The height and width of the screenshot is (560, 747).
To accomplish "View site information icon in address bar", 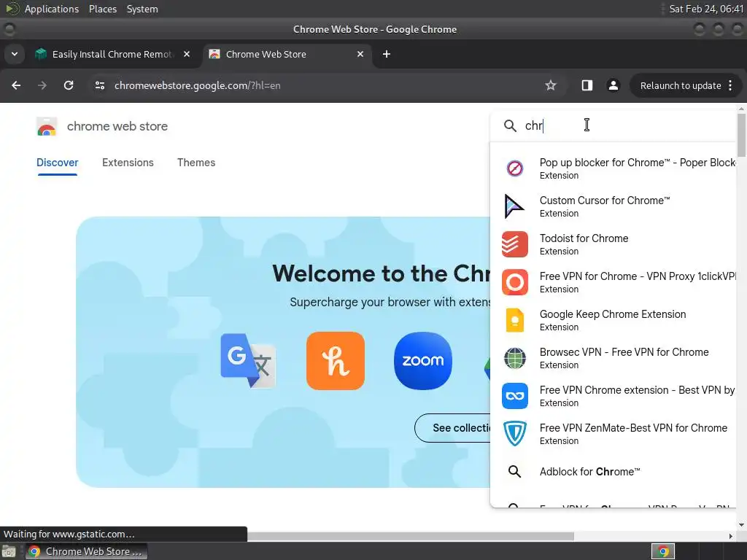I will [x=99, y=85].
